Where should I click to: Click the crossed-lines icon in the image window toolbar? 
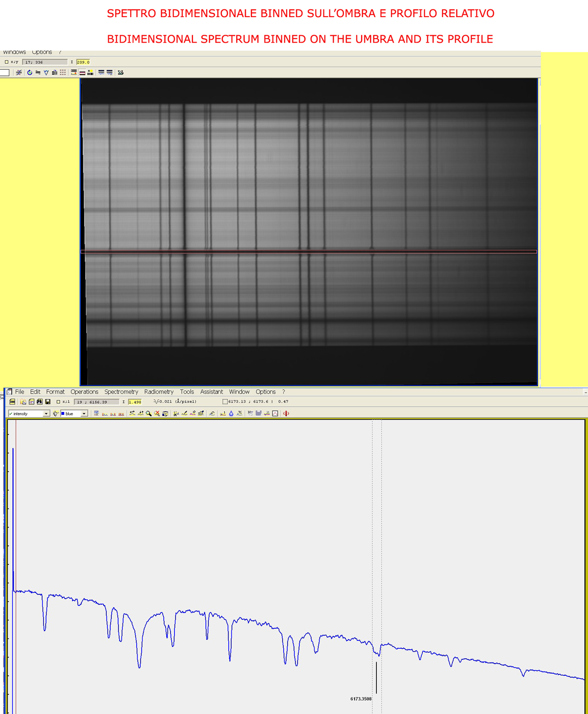19,73
